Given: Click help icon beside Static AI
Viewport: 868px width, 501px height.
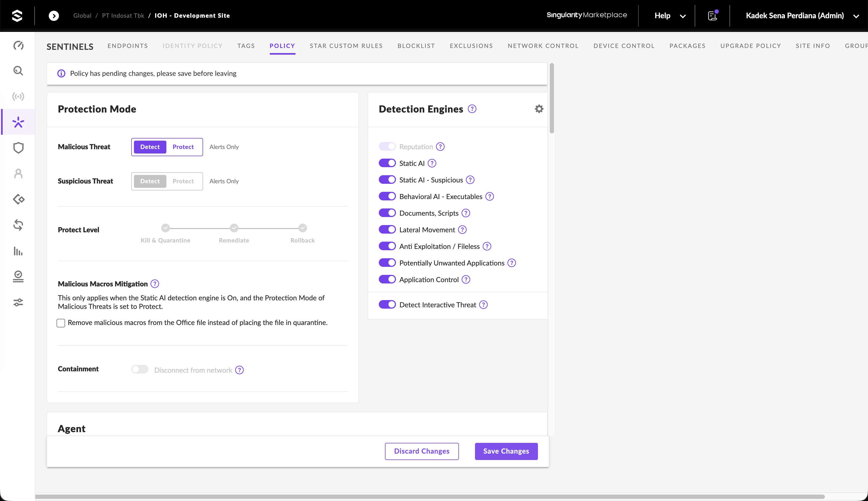Looking at the screenshot, I should 432,163.
